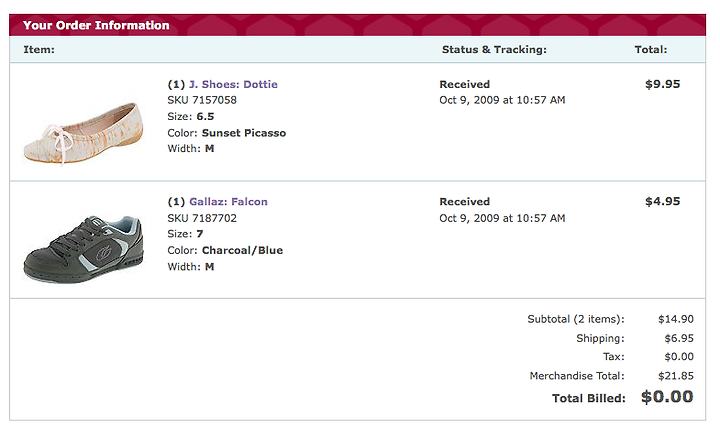
Task: Click the Total column header
Action: tap(651, 50)
